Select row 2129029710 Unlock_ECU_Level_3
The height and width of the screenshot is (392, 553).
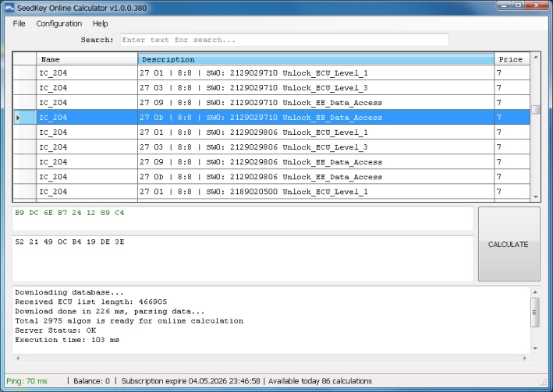[x=271, y=88]
